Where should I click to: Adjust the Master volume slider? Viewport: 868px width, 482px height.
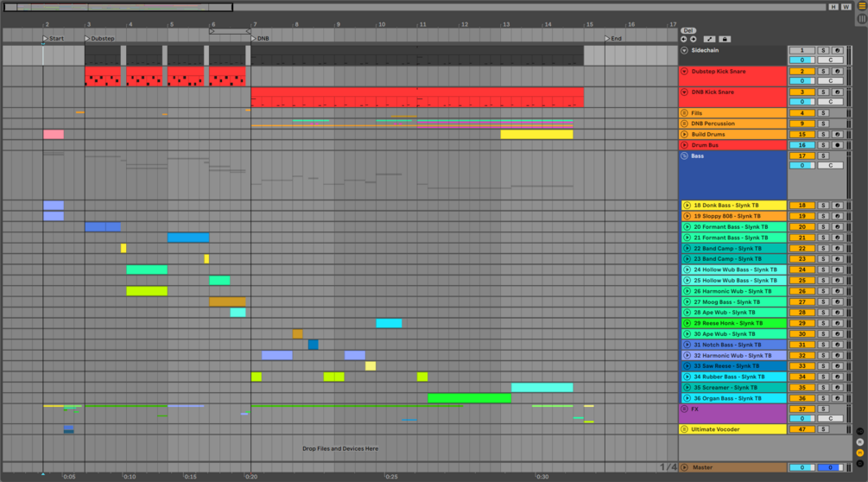(801, 467)
